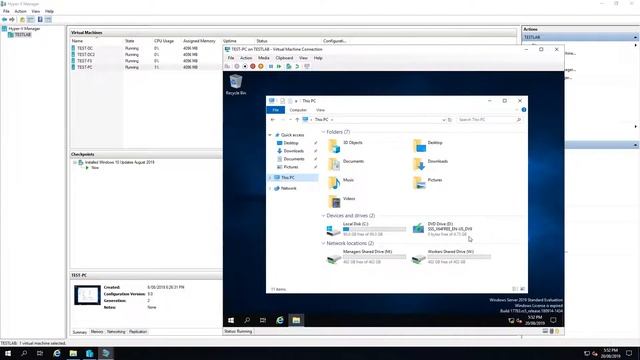Viewport: 640px width, 360px height.
Task: Collapse the checkpoint tree node
Action: coord(75,162)
